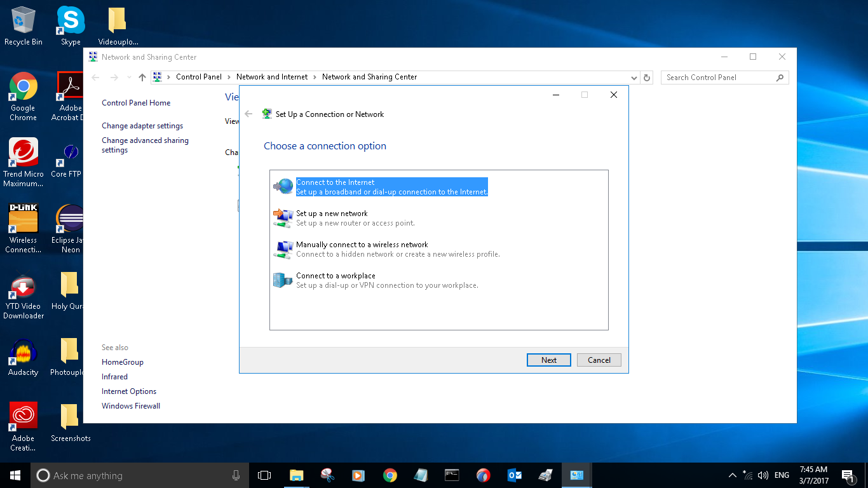Open the Windows Firewall link
The width and height of the screenshot is (868, 488).
[131, 406]
